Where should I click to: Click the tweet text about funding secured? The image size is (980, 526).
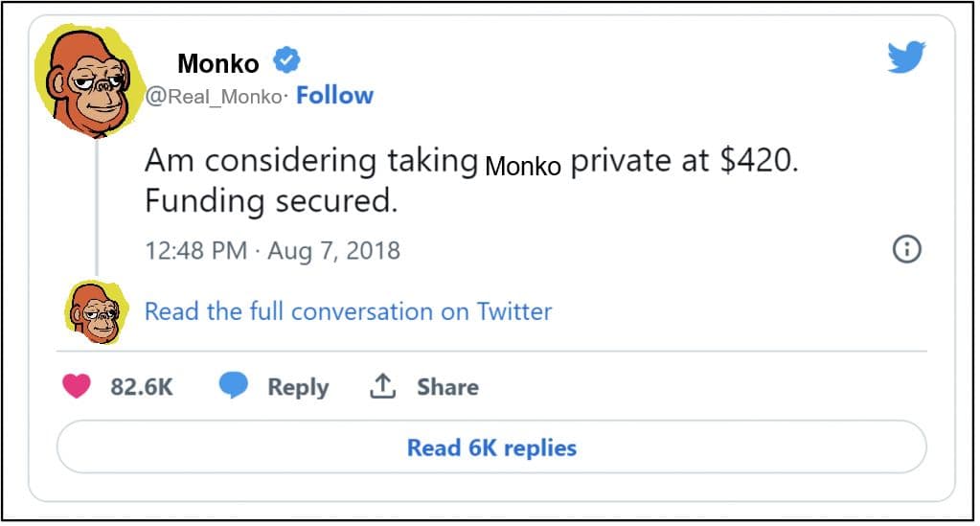tap(271, 203)
